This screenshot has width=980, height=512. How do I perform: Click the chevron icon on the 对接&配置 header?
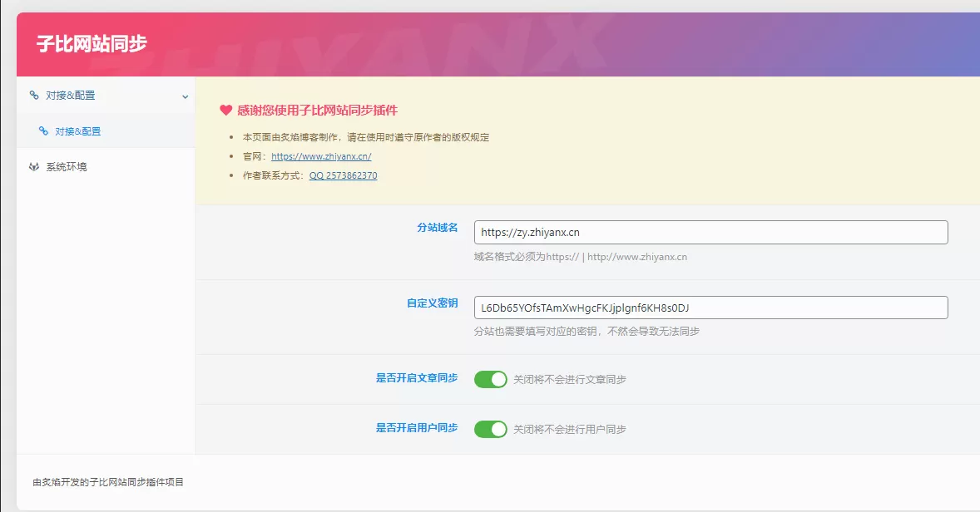[x=185, y=96]
